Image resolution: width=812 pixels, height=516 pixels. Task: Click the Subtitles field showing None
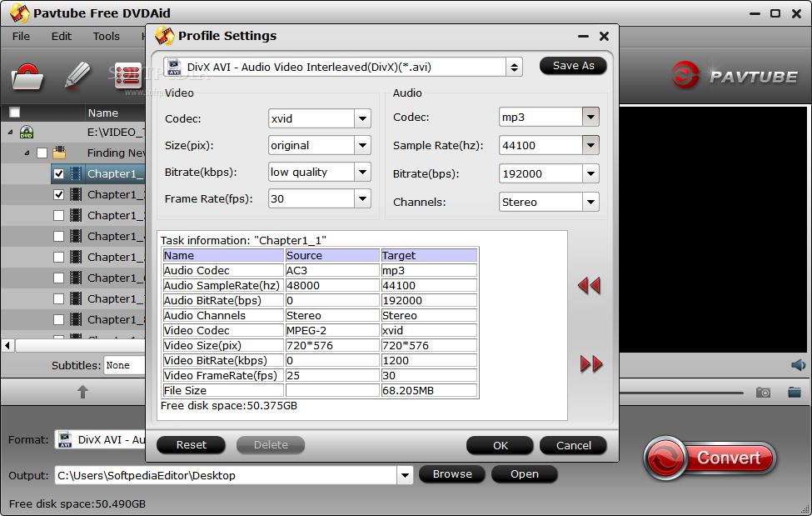pos(124,366)
